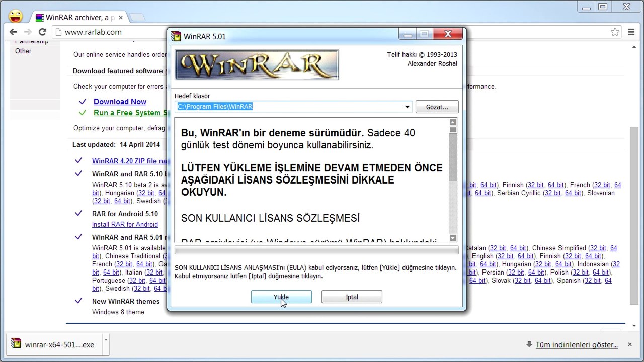This screenshot has height=362, width=644.
Task: Click the page icon beside www.rarlab.com
Action: coord(58,32)
